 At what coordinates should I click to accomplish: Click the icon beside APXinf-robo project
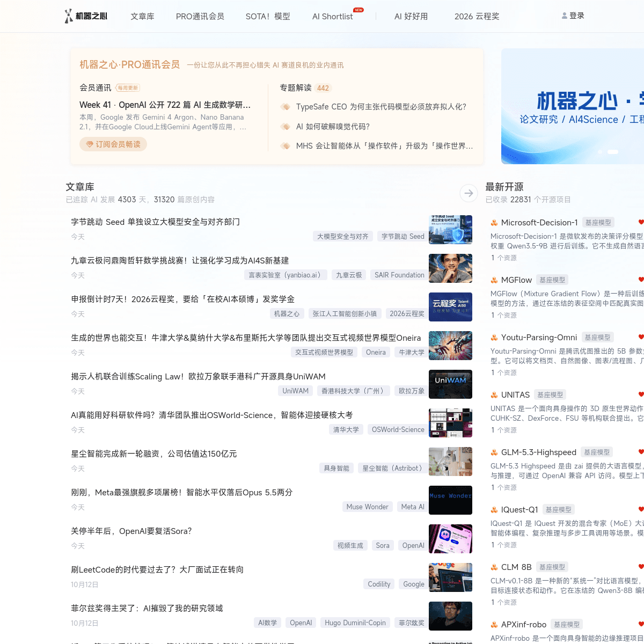(x=494, y=625)
